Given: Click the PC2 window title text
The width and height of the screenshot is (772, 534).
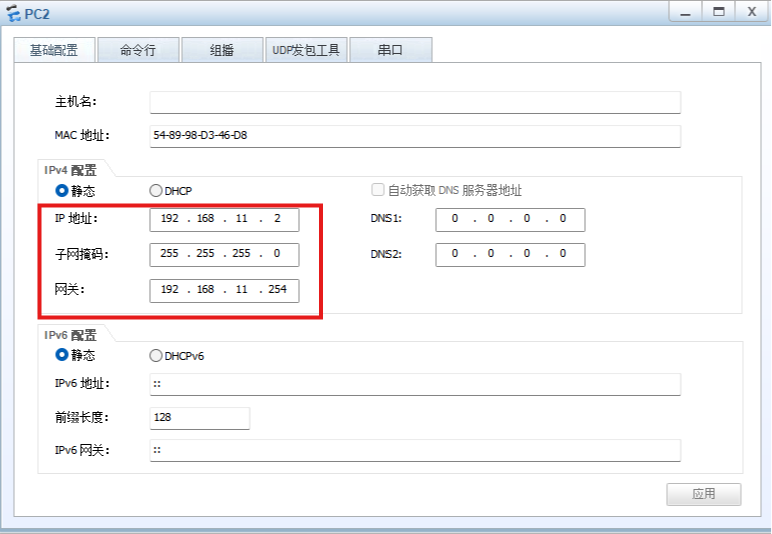Looking at the screenshot, I should (37, 14).
